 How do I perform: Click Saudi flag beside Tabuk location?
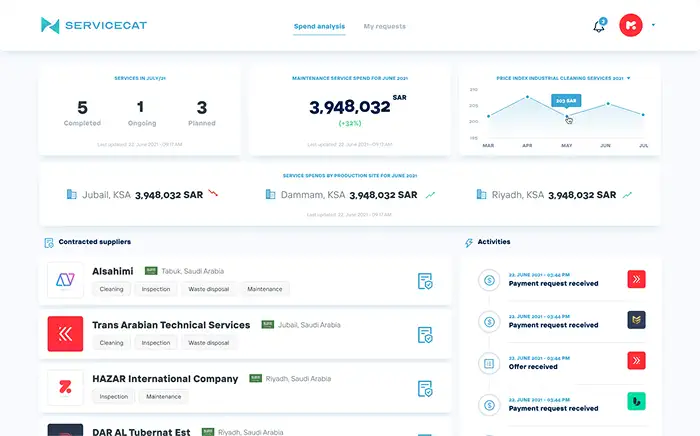[x=151, y=271]
